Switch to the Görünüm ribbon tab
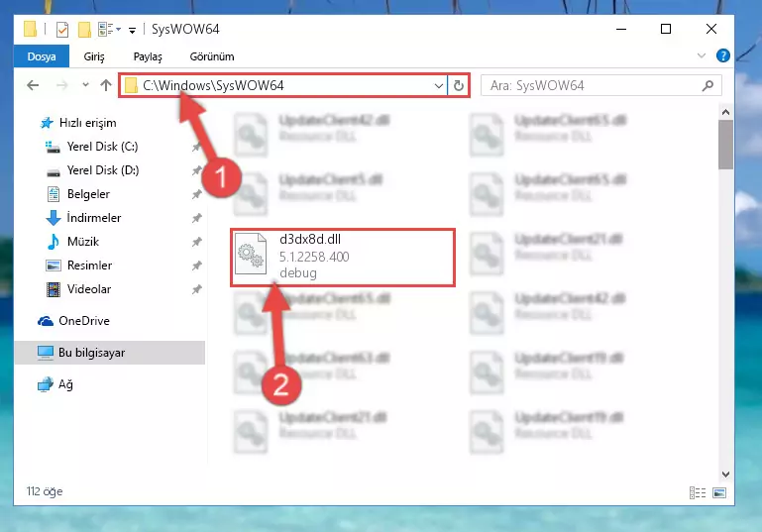The height and width of the screenshot is (532, 762). (x=212, y=56)
